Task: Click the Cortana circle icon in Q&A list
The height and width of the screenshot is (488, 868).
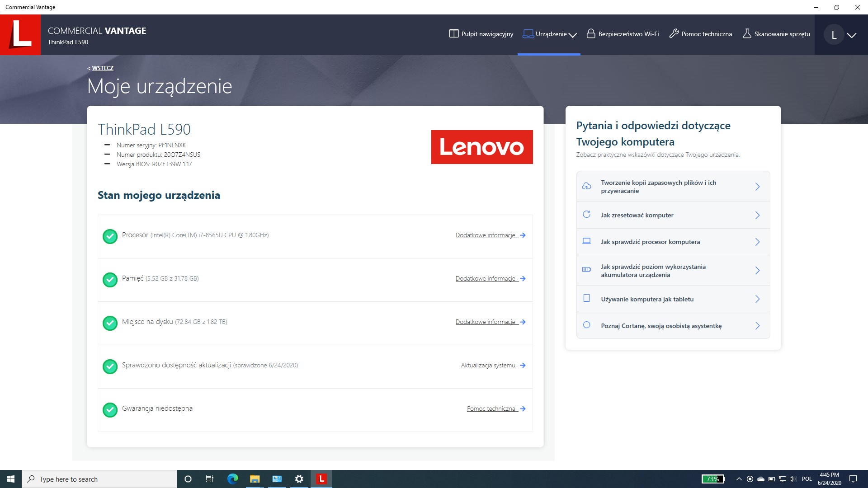Action: [586, 325]
